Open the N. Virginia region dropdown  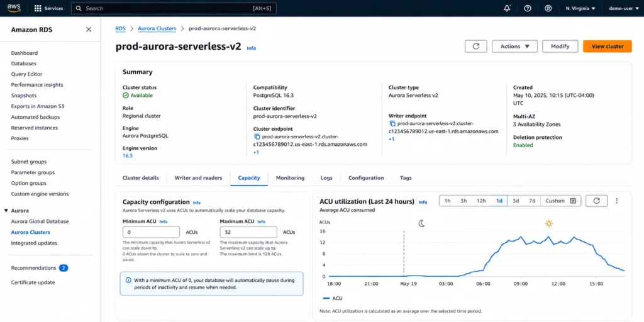(x=580, y=8)
